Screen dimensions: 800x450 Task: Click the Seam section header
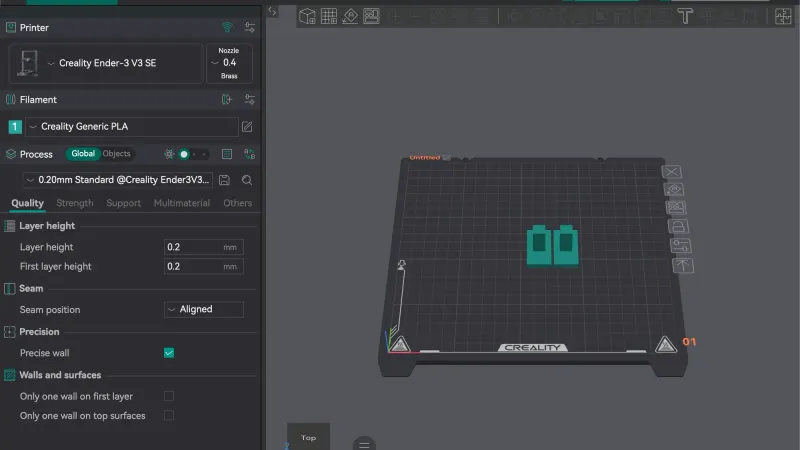pyautogui.click(x=31, y=288)
